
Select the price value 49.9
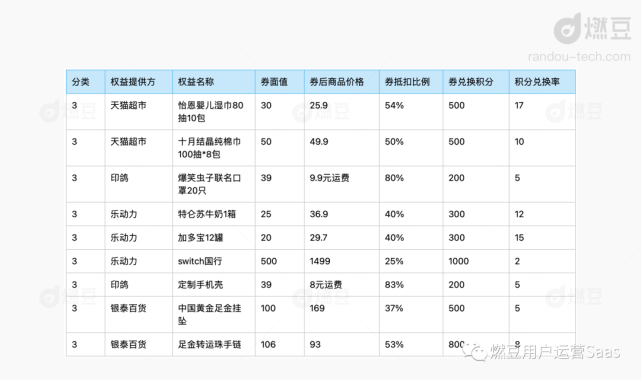point(319,142)
